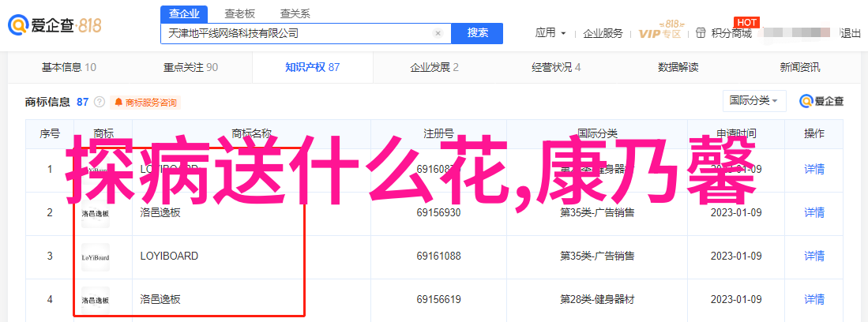Screen dimensions: 868x322
Task: Click the help question mark next to 商标信息
Action: pyautogui.click(x=100, y=102)
